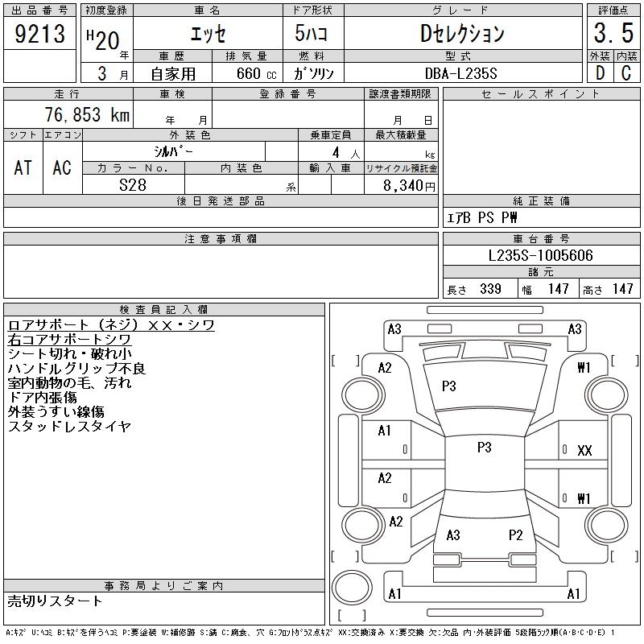Click the "カラーNo." header
The height and width of the screenshot is (644, 644).
point(133,168)
